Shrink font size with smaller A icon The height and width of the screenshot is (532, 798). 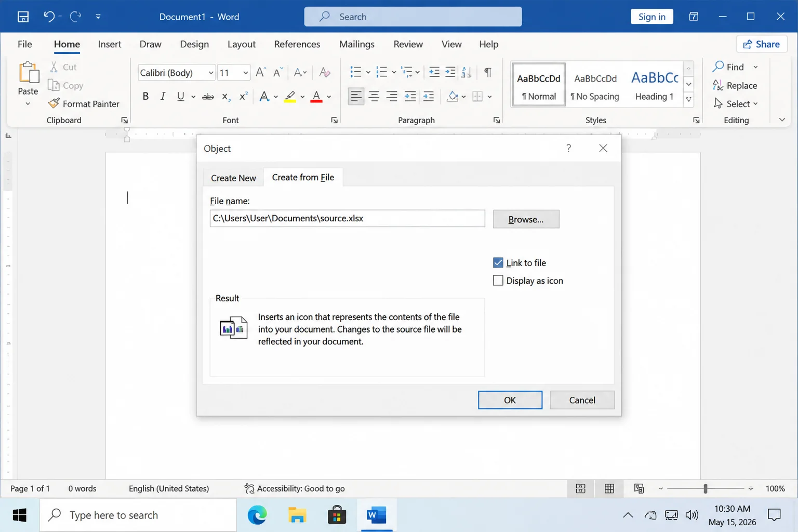278,72
